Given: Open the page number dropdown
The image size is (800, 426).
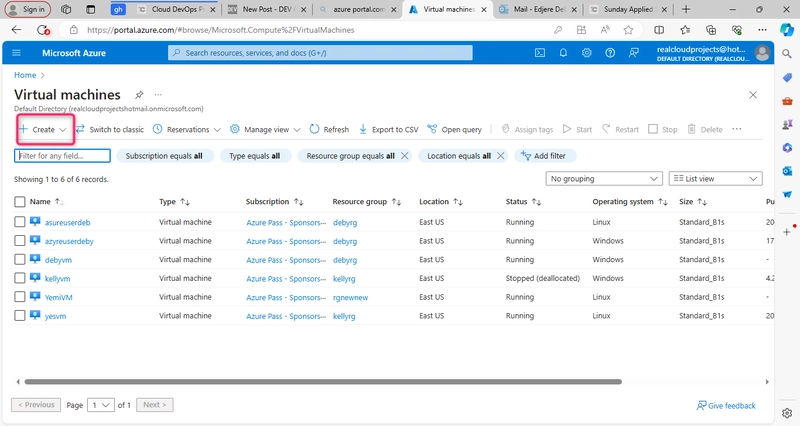Looking at the screenshot, I should [x=100, y=405].
